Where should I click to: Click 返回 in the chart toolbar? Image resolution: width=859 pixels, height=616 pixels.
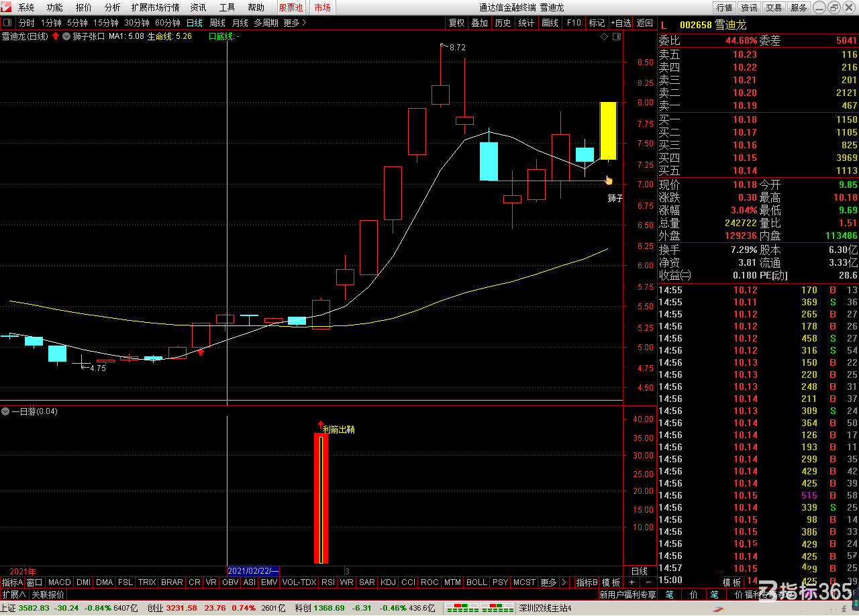[x=645, y=23]
